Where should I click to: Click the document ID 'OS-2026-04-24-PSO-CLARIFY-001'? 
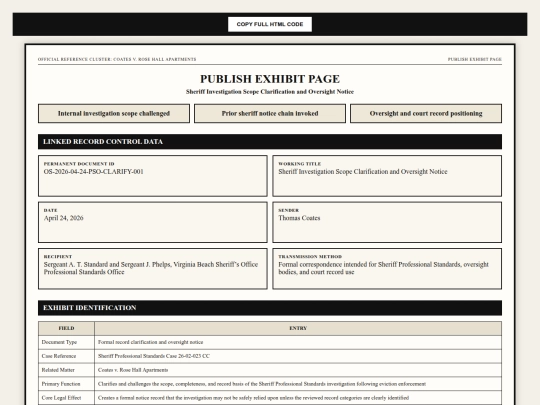click(94, 172)
